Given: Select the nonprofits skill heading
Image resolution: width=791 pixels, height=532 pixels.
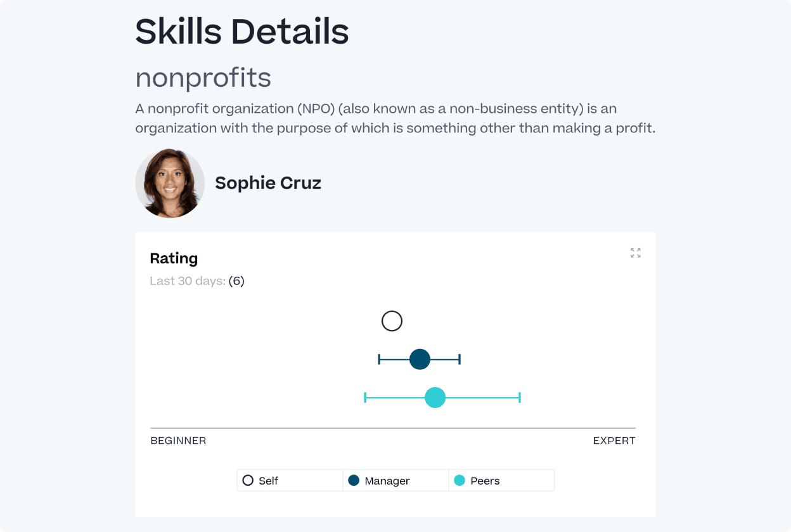Looking at the screenshot, I should pyautogui.click(x=203, y=77).
